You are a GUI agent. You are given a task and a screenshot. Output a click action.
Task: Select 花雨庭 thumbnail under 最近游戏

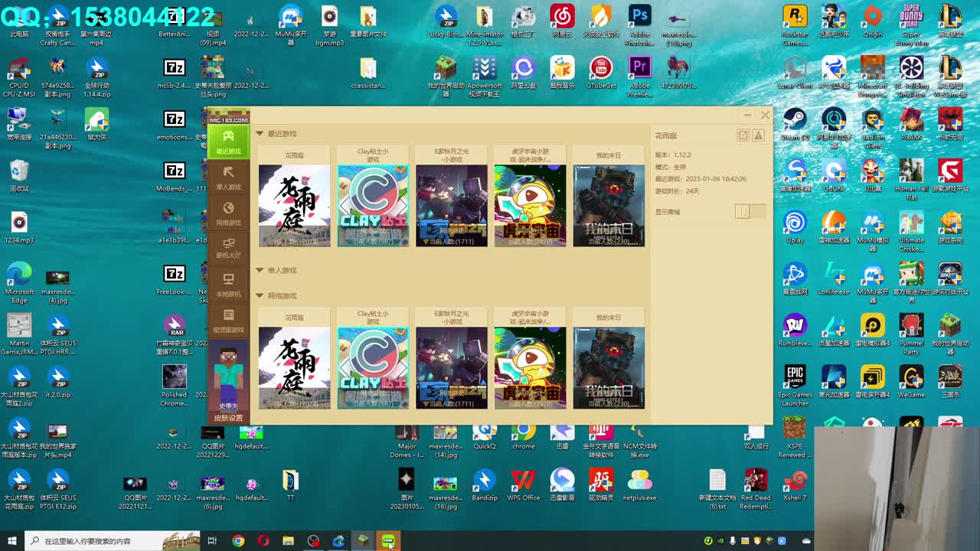click(x=295, y=205)
